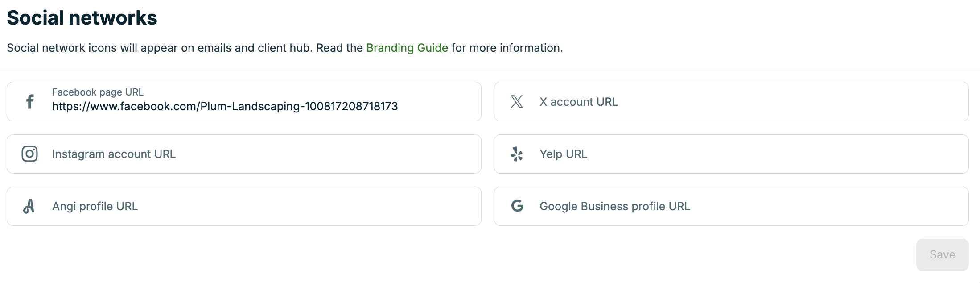Select the Angi profile URL field
The height and width of the screenshot is (283, 980).
coord(244,206)
